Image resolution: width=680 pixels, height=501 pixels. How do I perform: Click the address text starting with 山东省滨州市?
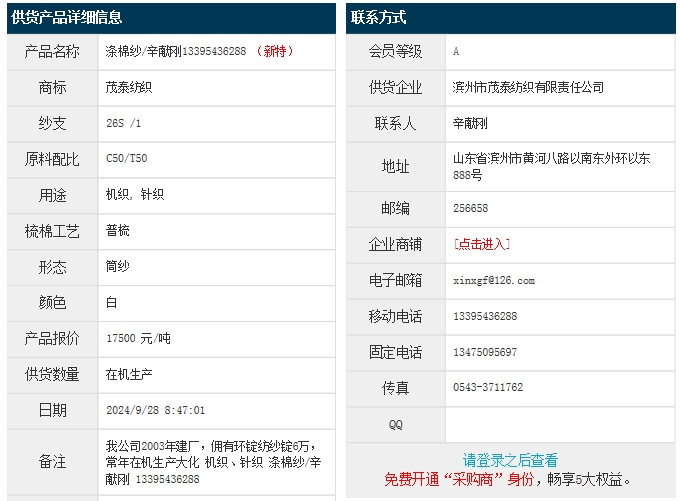pos(551,158)
